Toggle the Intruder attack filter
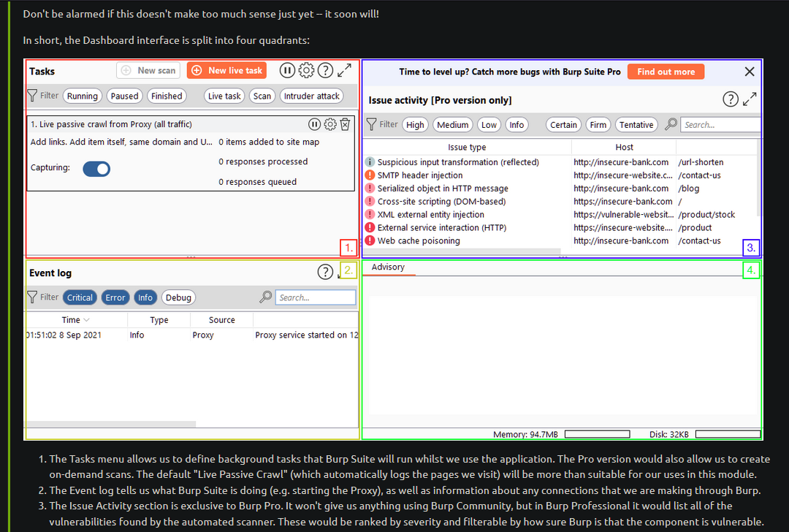 [x=312, y=96]
